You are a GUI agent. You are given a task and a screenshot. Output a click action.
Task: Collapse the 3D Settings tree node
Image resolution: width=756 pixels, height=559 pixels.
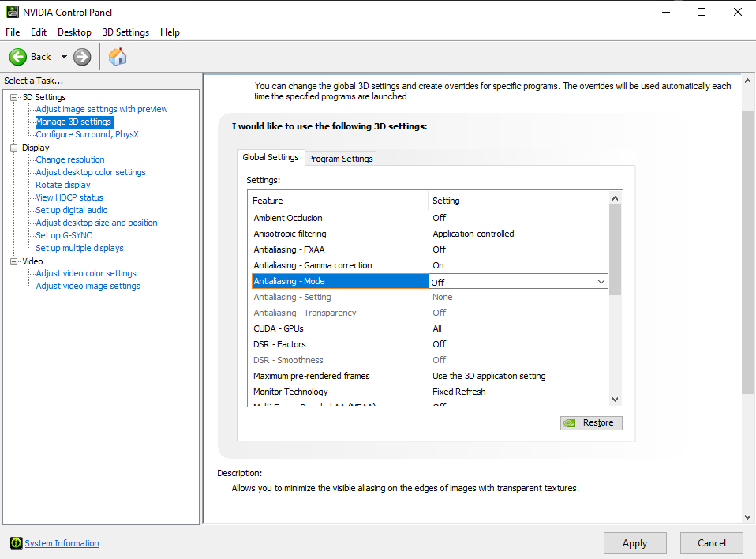coord(14,97)
